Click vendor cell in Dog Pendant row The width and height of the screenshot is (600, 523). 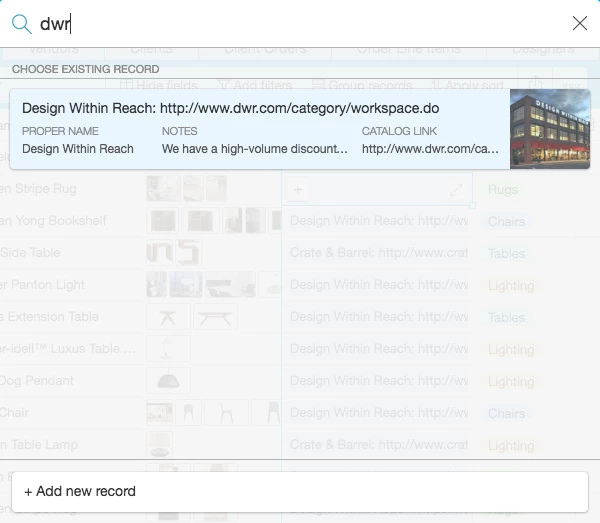coord(379,381)
